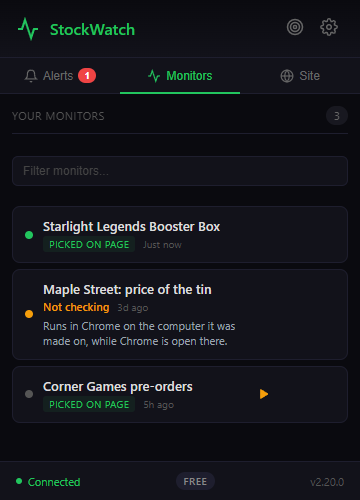The image size is (360, 500).
Task: Click the globe icon on Site tab
Action: pyautogui.click(x=287, y=76)
